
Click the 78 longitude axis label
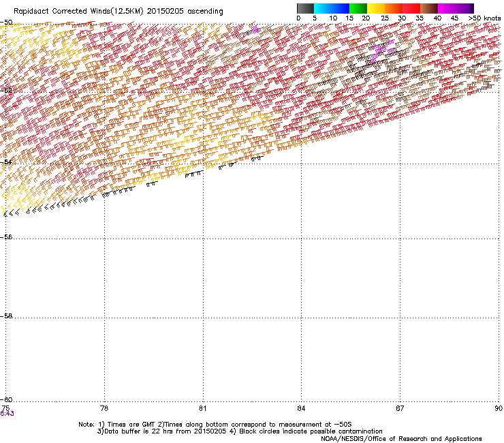click(x=104, y=408)
